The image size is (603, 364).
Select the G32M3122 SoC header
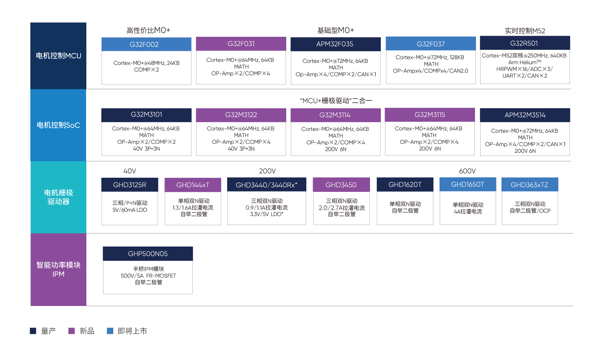[241, 115]
